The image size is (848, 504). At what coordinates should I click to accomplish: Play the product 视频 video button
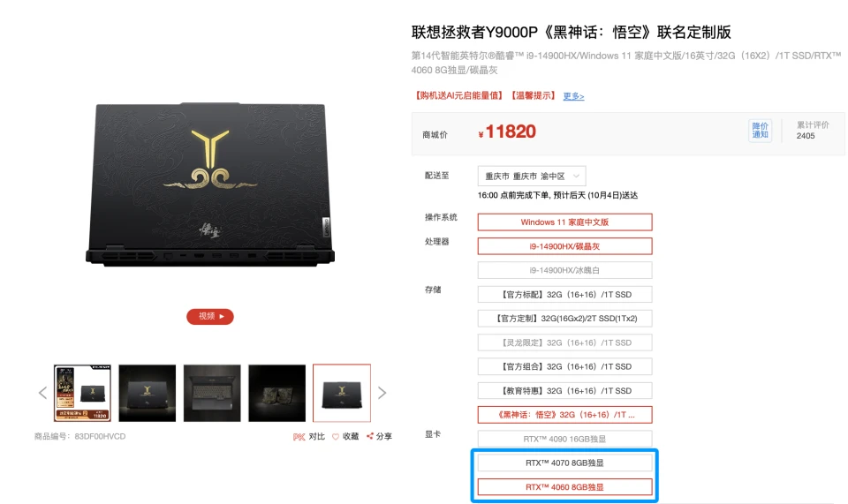point(210,317)
